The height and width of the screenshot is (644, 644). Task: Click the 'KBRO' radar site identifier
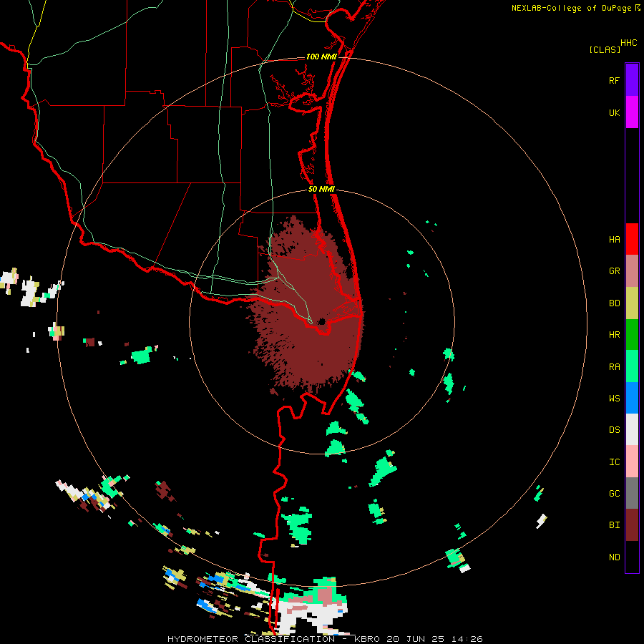367,639
